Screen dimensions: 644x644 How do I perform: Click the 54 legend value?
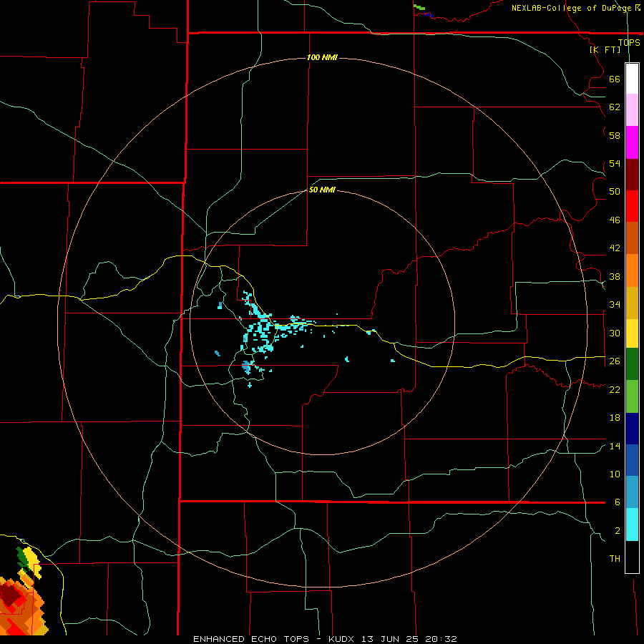615,163
